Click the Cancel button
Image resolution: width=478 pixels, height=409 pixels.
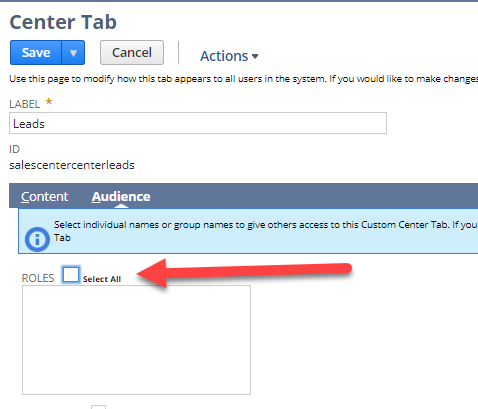tap(132, 53)
